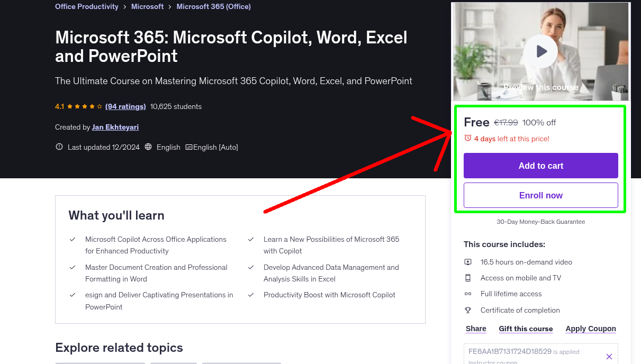Open Gift this course
Screen dimensions: 641x364
point(526,329)
